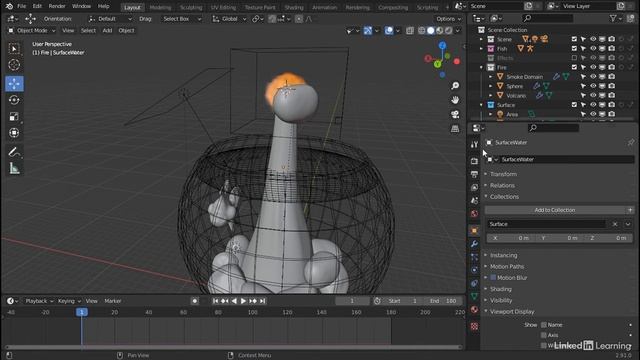Toggle the Scene collection exclude checkbox
This screenshot has height=360, width=640.
(574, 39)
